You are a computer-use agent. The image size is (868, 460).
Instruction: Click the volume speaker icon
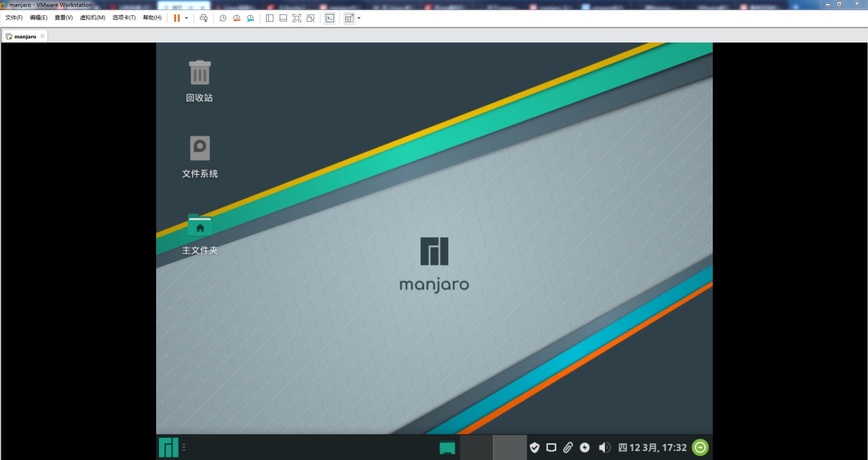[604, 447]
